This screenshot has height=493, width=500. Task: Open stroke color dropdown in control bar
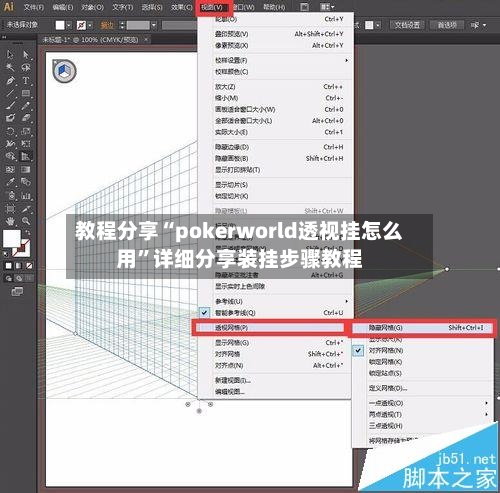pos(90,25)
